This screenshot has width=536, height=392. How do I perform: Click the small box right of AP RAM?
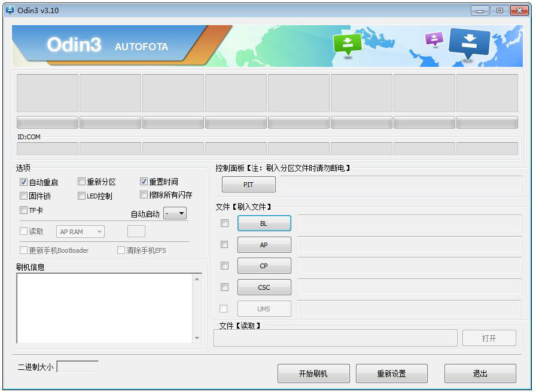pos(136,231)
